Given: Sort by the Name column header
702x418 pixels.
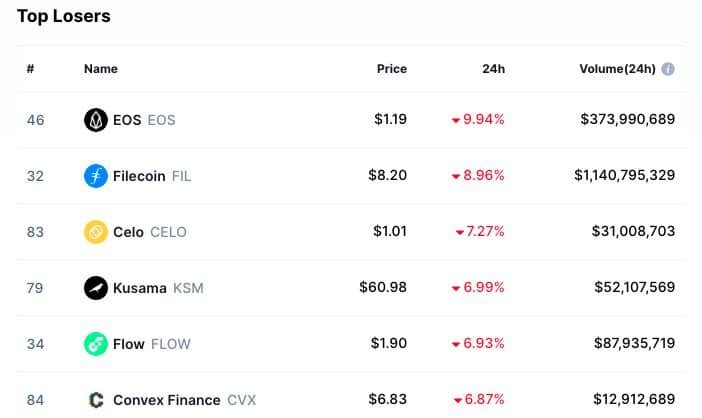Looking at the screenshot, I should pyautogui.click(x=101, y=69).
